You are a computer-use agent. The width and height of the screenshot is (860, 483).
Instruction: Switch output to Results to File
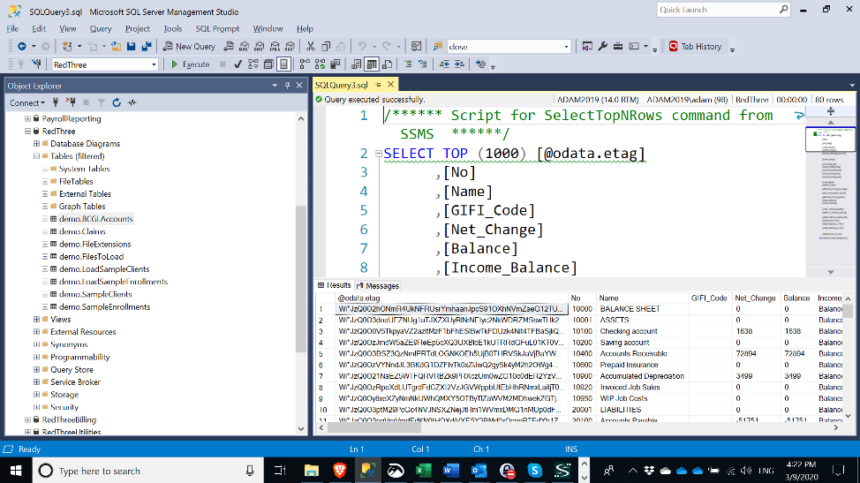387,65
